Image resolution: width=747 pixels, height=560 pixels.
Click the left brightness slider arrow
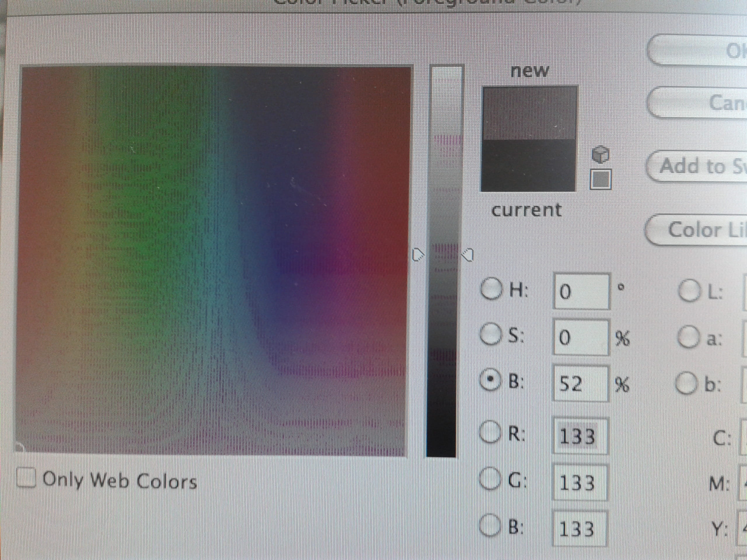(x=418, y=255)
